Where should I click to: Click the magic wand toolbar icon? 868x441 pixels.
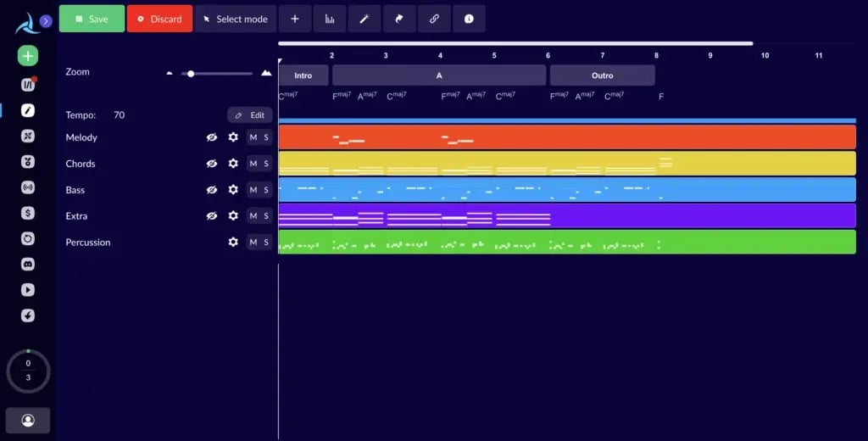coord(364,19)
